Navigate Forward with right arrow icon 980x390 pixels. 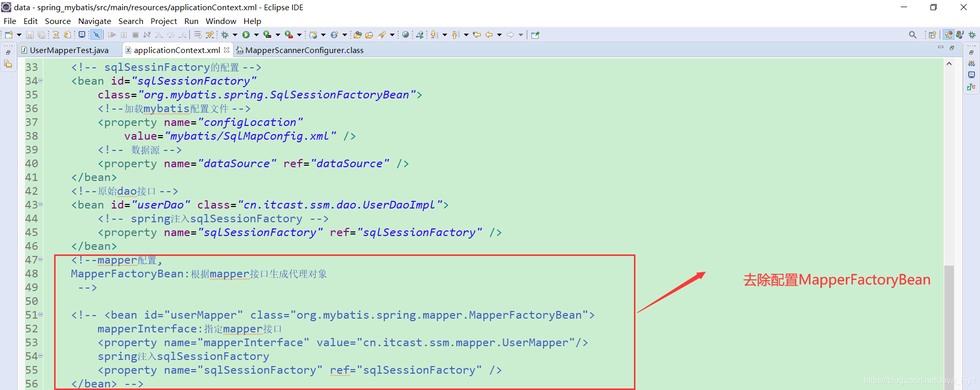tap(510, 35)
